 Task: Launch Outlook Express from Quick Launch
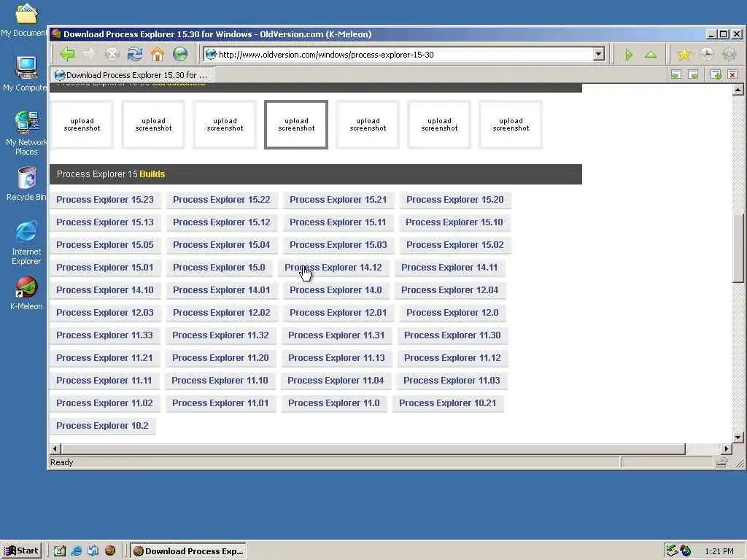click(93, 551)
